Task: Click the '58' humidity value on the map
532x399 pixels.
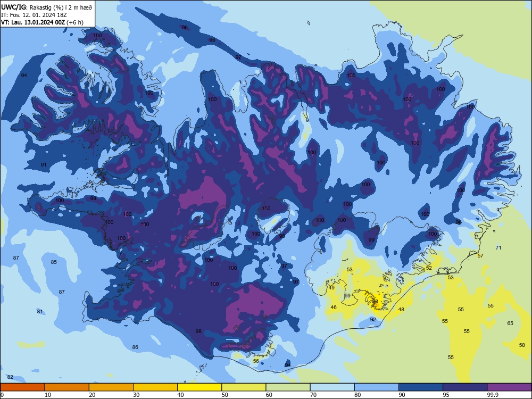Action: [x=522, y=345]
